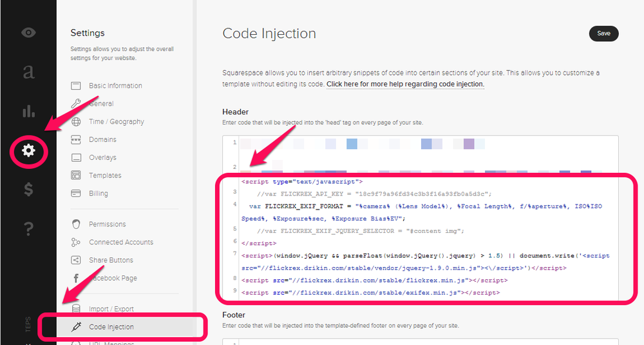644x345 pixels.
Task: Click the FLICKREX_API_KEY comment line
Action: point(374,193)
